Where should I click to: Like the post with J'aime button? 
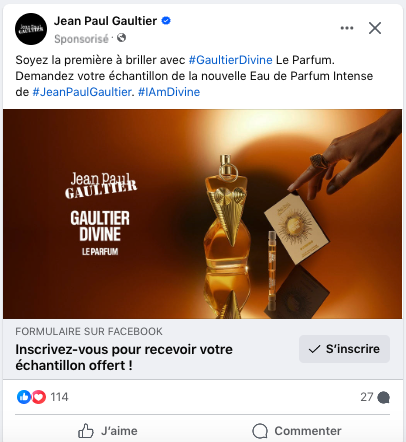click(x=107, y=431)
